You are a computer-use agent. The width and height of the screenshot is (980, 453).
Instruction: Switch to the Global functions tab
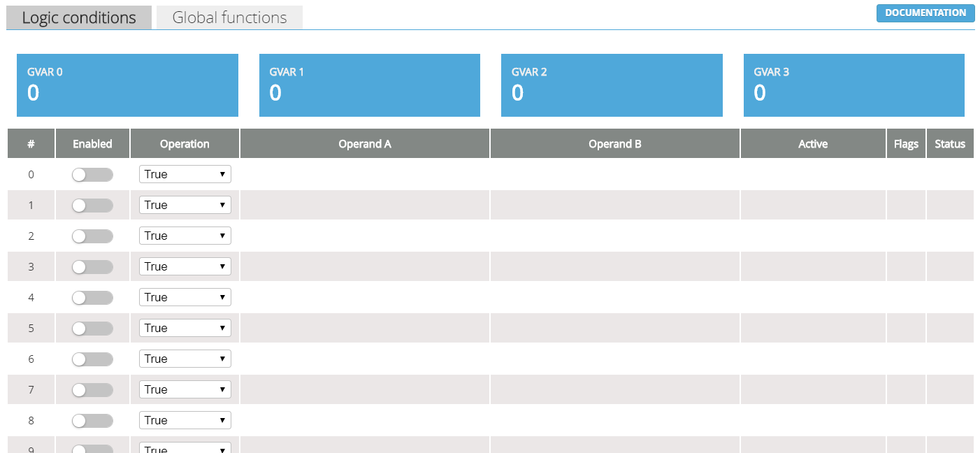pos(229,17)
